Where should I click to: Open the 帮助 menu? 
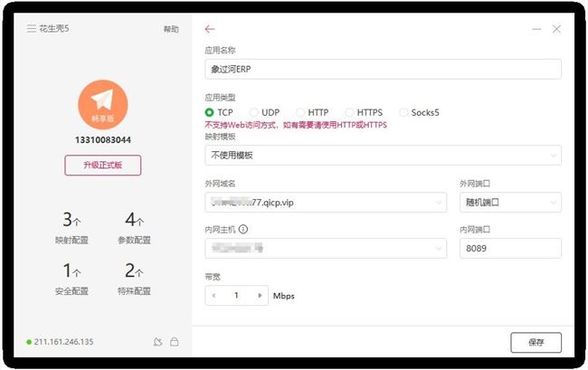[171, 29]
